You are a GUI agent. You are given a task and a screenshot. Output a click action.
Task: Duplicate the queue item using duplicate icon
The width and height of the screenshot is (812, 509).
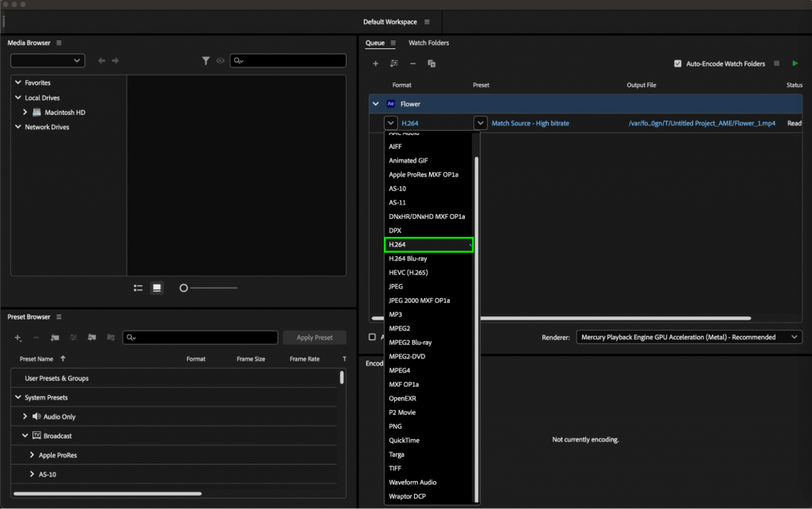(432, 63)
